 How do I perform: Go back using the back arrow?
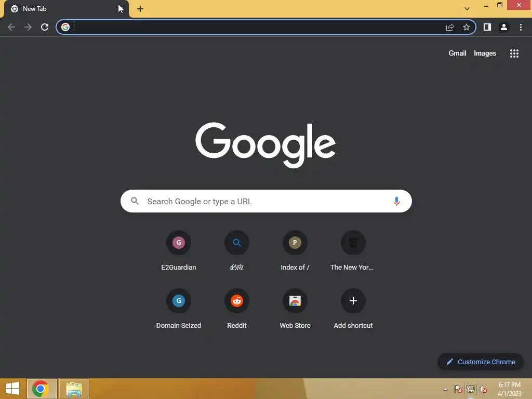[11, 27]
